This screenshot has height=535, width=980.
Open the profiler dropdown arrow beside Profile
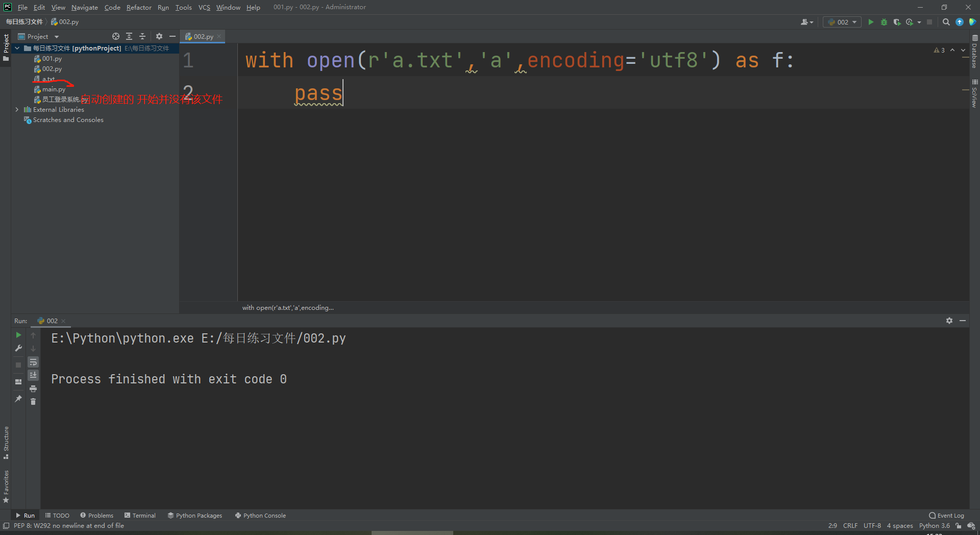tap(919, 22)
